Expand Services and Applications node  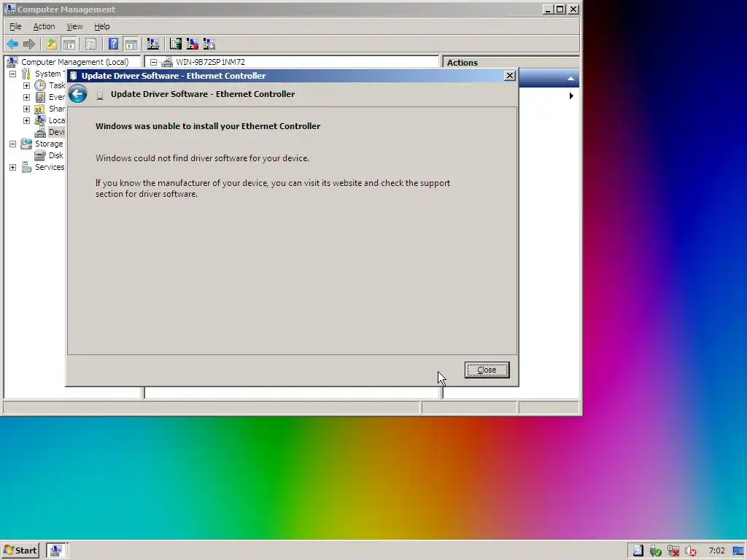click(x=13, y=167)
